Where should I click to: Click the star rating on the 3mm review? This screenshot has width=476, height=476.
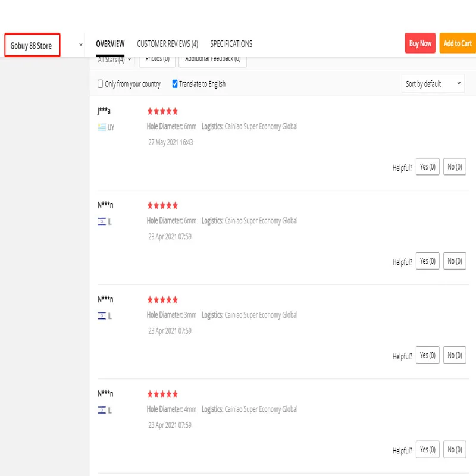point(162,300)
